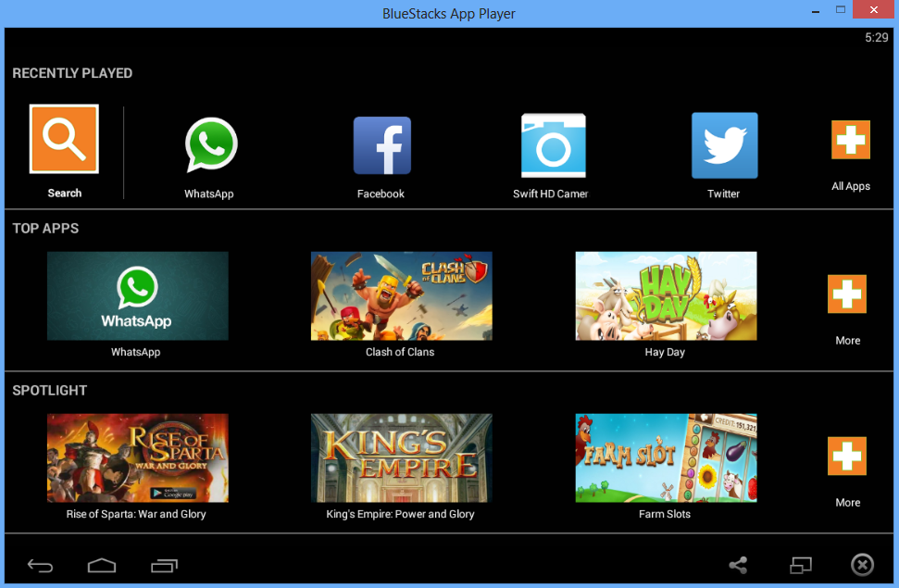Click the All Apps label
This screenshot has width=899, height=588.
click(x=851, y=186)
